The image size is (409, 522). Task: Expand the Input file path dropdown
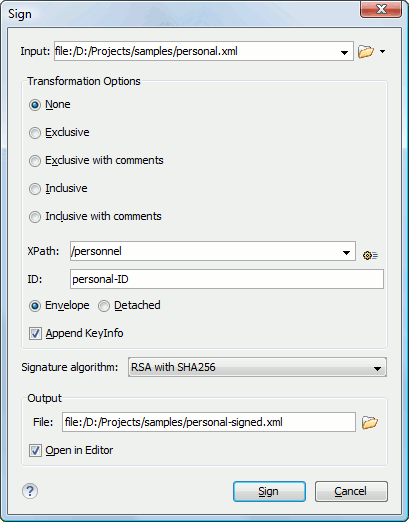(x=344, y=52)
